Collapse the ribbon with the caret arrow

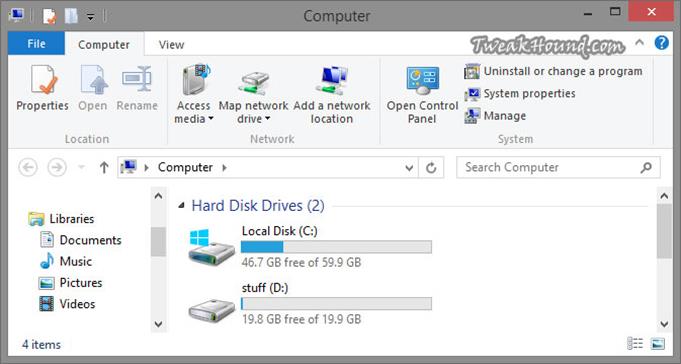coord(639,43)
